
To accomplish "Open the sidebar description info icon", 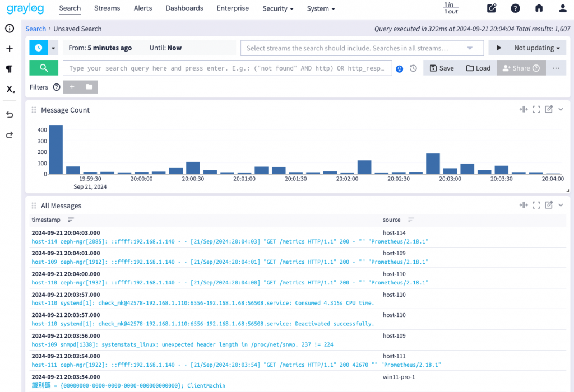I will [x=10, y=29].
